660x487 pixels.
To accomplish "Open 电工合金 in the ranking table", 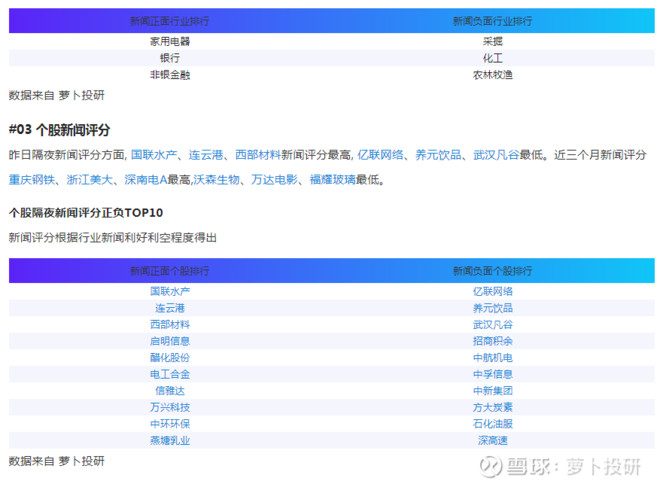I will coord(170,374).
